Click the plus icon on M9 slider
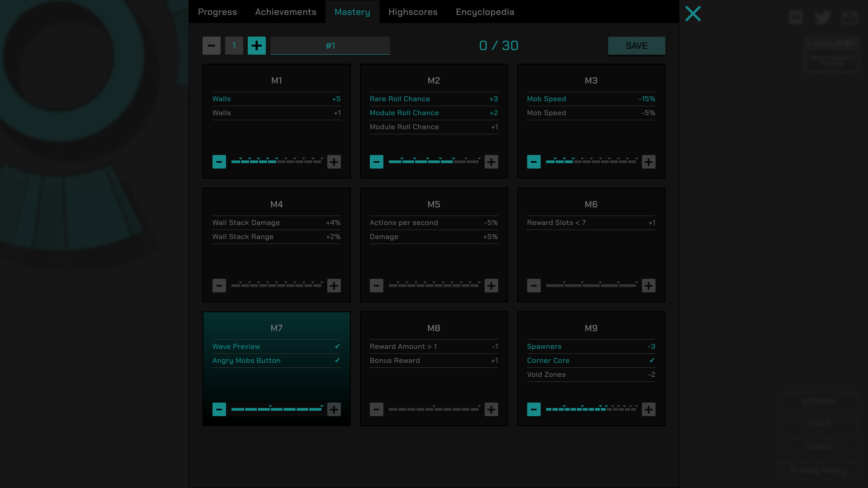This screenshot has width=868, height=488. [x=649, y=409]
